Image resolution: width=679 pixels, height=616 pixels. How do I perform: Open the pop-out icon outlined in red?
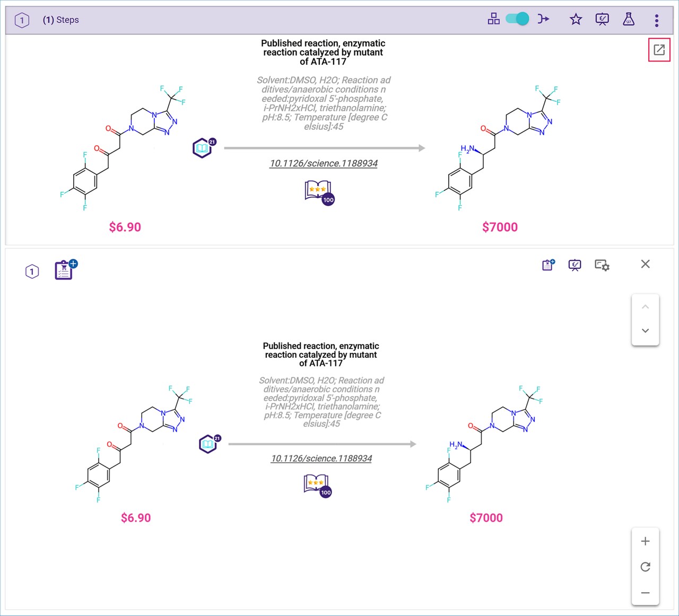[659, 50]
